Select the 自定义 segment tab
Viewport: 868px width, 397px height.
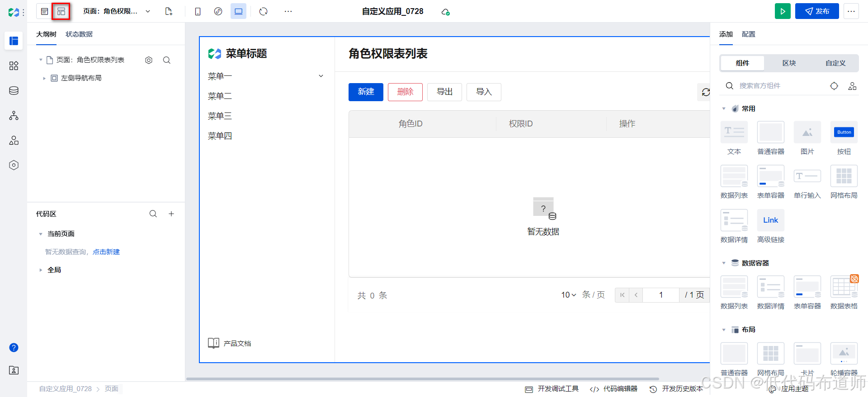tap(835, 63)
